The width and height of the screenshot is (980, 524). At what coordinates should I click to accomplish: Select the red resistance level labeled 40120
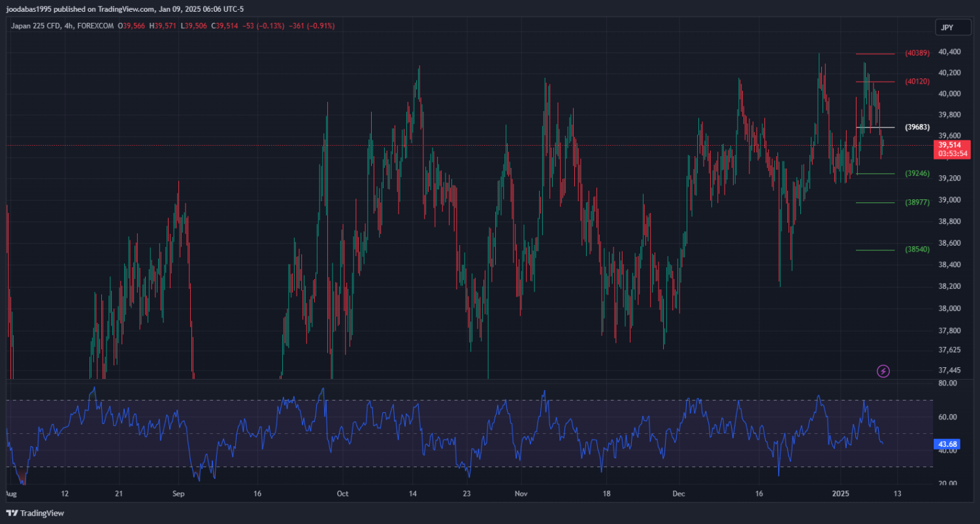point(917,82)
